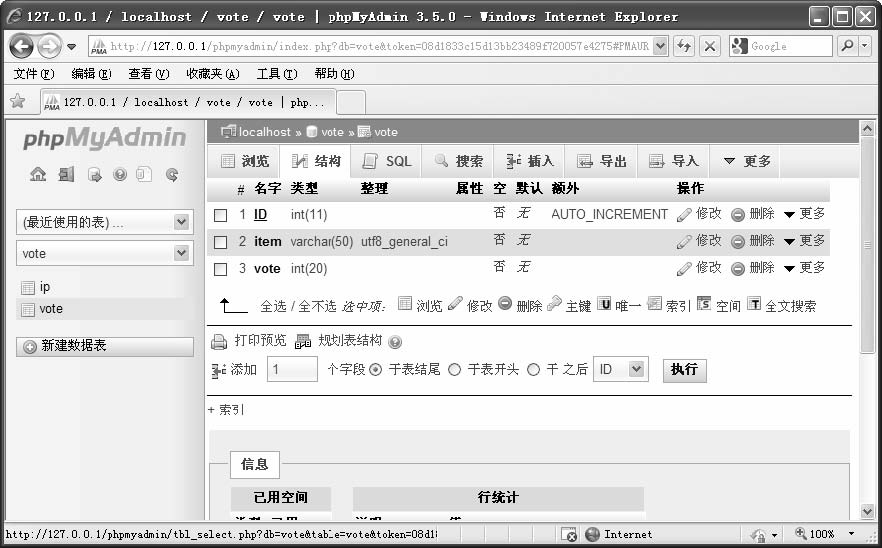This screenshot has width=882, height=548.
Task: Switch to the SQL tab
Action: pyautogui.click(x=386, y=161)
